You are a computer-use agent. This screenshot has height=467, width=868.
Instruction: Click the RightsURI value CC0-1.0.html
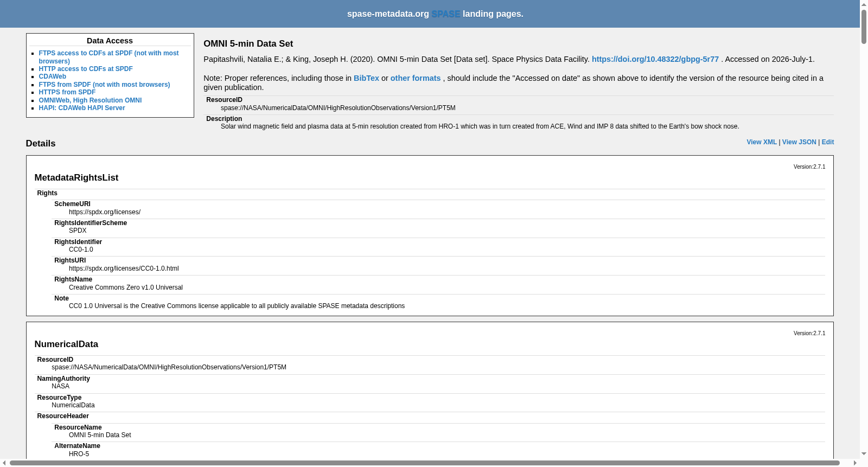pos(124,268)
